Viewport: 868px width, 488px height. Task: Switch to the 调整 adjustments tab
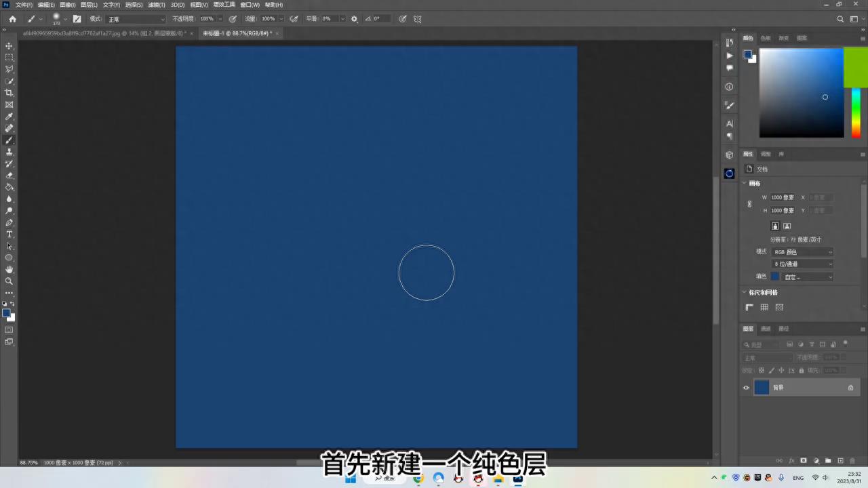(765, 154)
